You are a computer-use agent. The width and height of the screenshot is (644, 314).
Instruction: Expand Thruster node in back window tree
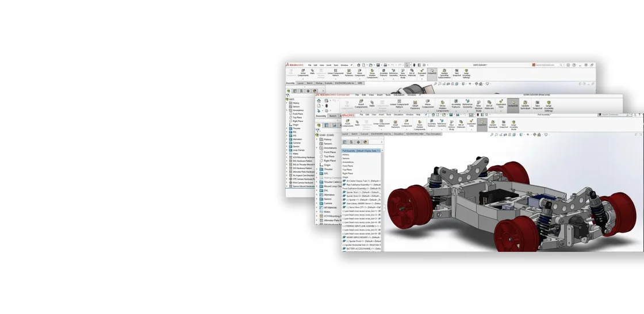click(287, 128)
